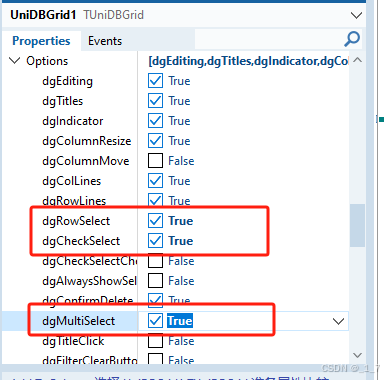Screen dimensions: 384x380
Task: Click the property search input field
Action: (x=269, y=39)
